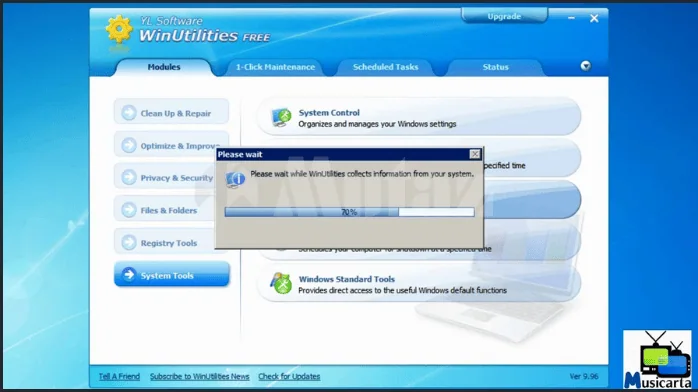The height and width of the screenshot is (392, 698).
Task: Click Check for Updates link
Action: (289, 376)
